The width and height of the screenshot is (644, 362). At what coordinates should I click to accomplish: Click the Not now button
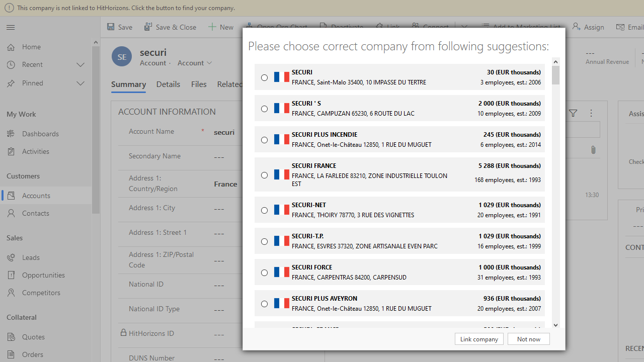528,339
